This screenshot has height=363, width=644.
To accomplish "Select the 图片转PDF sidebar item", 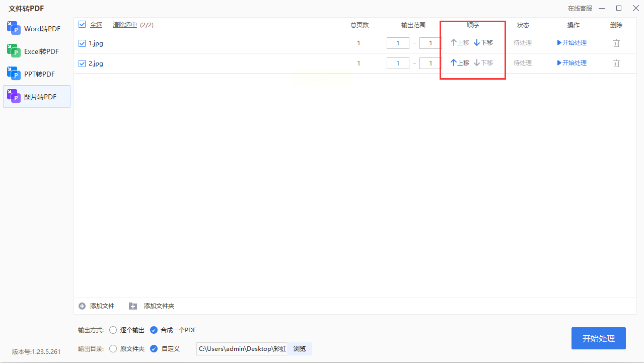I will click(37, 96).
